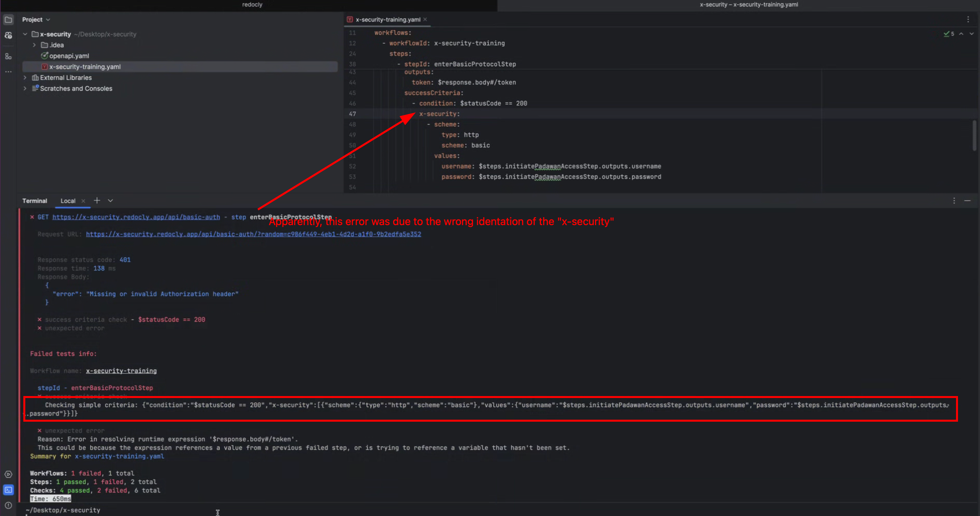Close x-security-training.yaml editor tab
Viewport: 980px width, 516px height.
(x=425, y=19)
